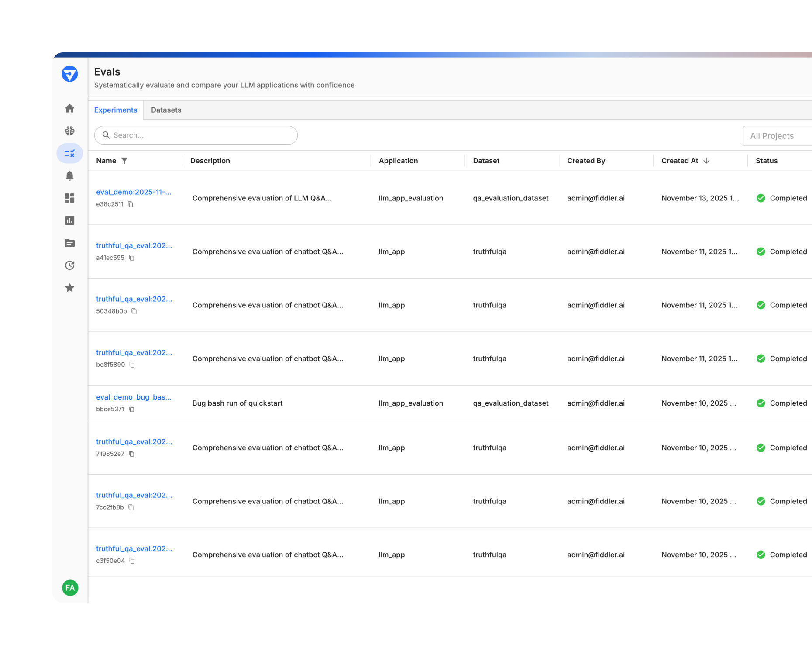This screenshot has height=655, width=812.
Task: Copy experiment ID a41ec595
Action: [131, 258]
